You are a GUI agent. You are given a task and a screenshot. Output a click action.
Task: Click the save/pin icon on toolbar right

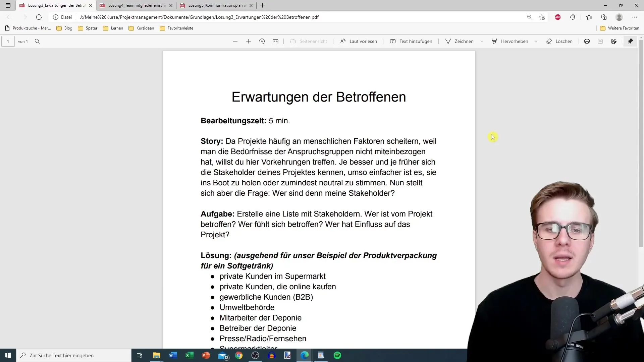[x=630, y=41]
